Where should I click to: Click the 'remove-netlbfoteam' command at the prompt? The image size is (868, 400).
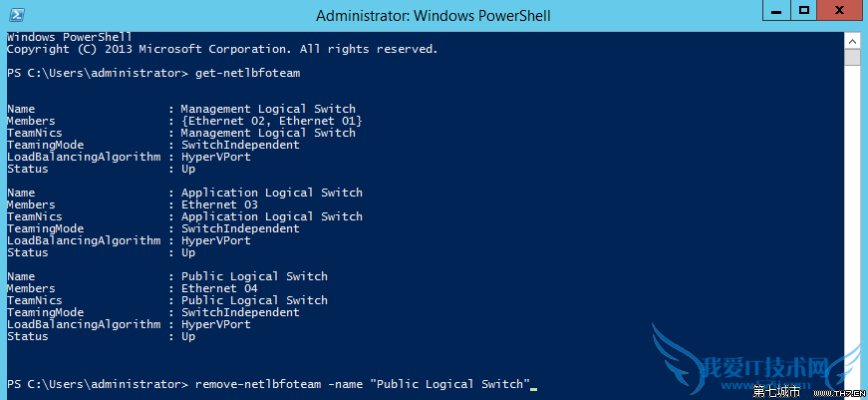pyautogui.click(x=256, y=384)
